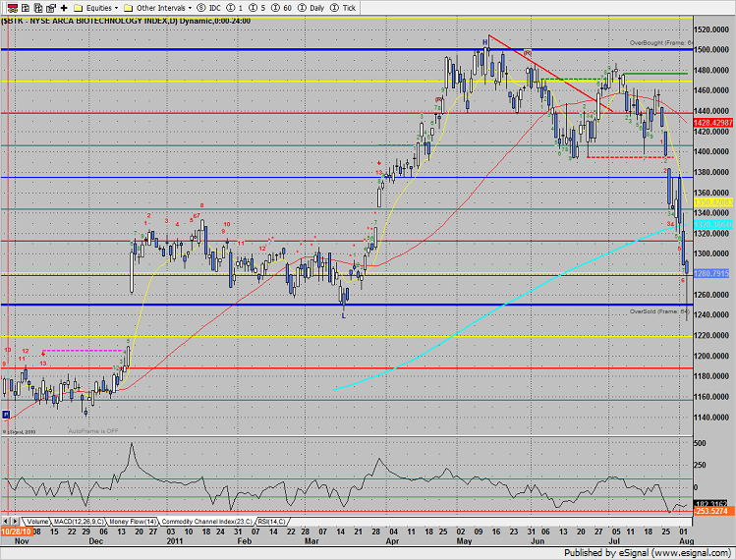The height and width of the screenshot is (560, 736).
Task: Open the Volume study tab
Action: pos(36,522)
